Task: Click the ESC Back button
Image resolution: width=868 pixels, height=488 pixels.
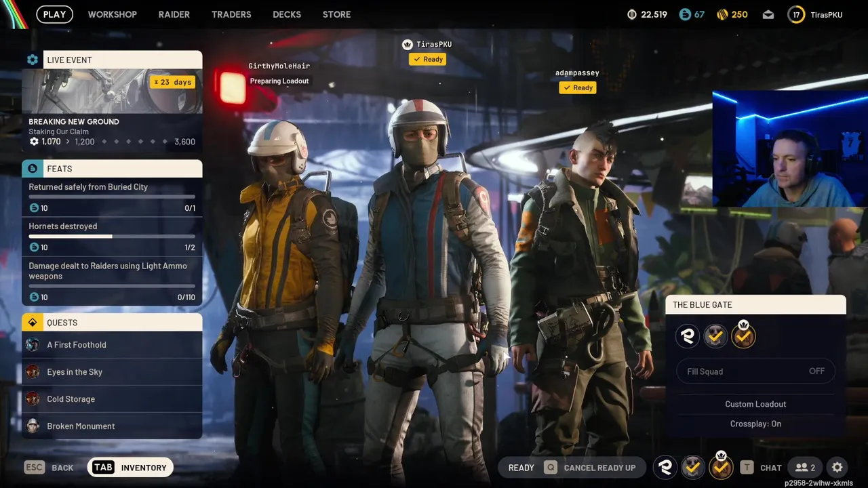Action: coord(49,468)
